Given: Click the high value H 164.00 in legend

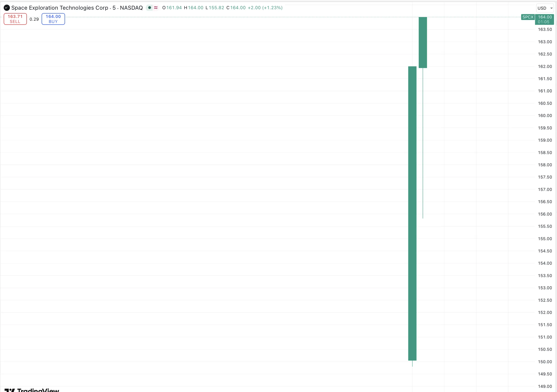Looking at the screenshot, I should tap(193, 8).
